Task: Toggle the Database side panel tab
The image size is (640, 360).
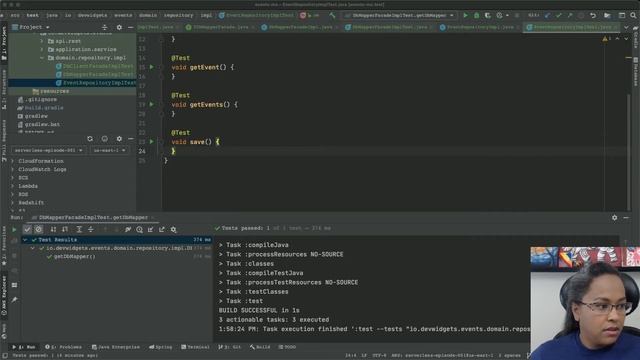Action: [636, 71]
